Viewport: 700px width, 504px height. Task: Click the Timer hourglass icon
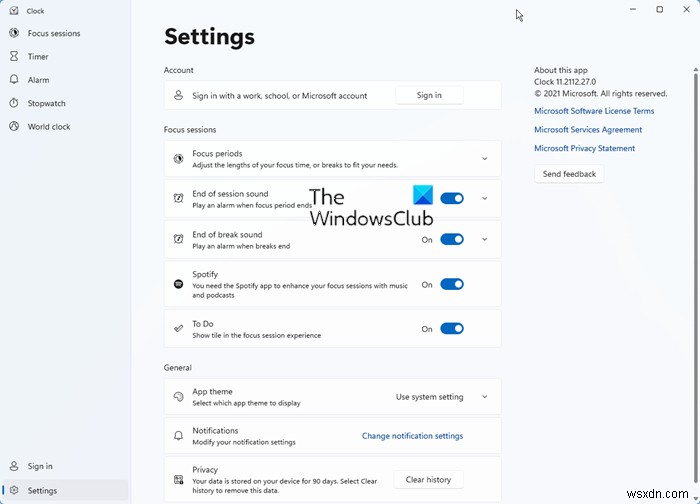(x=14, y=57)
